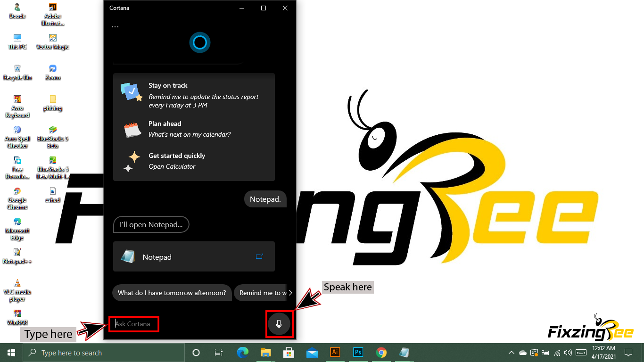Open Photoshop from the taskbar
Screen dimensions: 644x362
[358, 352]
